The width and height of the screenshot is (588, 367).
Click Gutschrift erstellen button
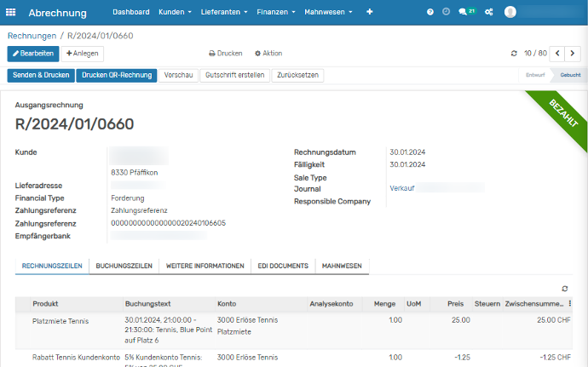point(235,75)
